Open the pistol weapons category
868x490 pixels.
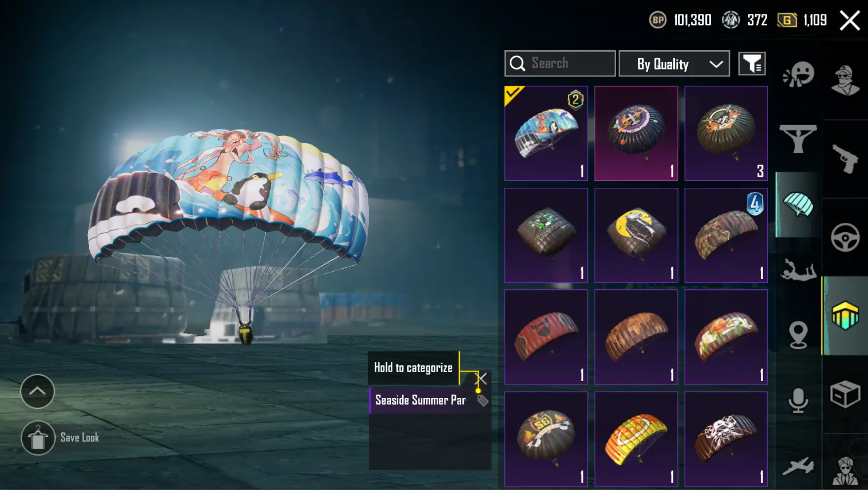click(845, 159)
